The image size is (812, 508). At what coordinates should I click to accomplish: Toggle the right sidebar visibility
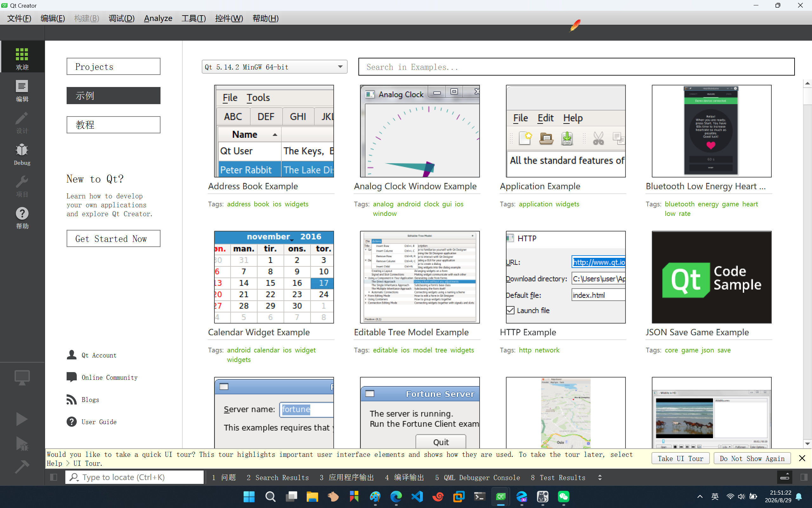click(x=804, y=477)
